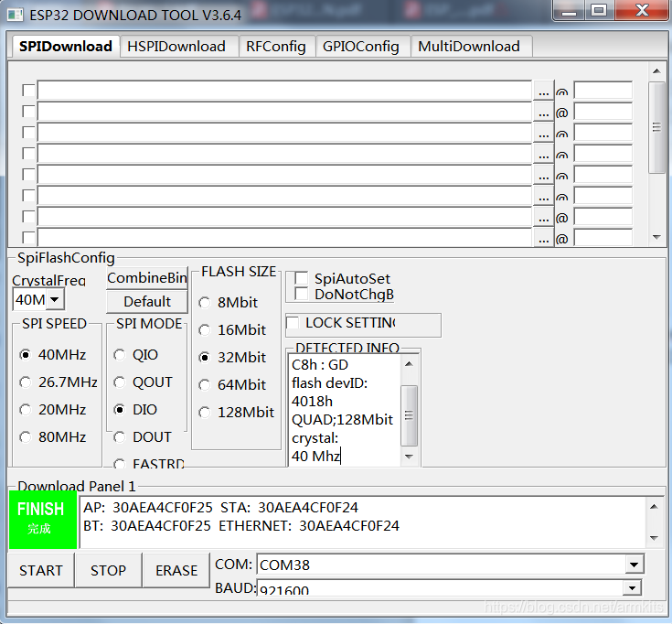Browse file for the seventh row (...)
The image size is (672, 624).
543,217
